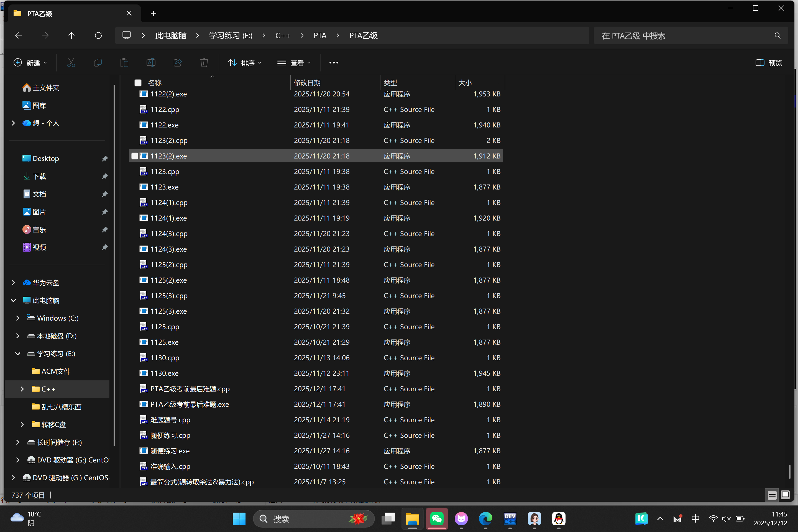Toggle the 预览 preview pane
This screenshot has height=532, width=798.
(x=769, y=63)
